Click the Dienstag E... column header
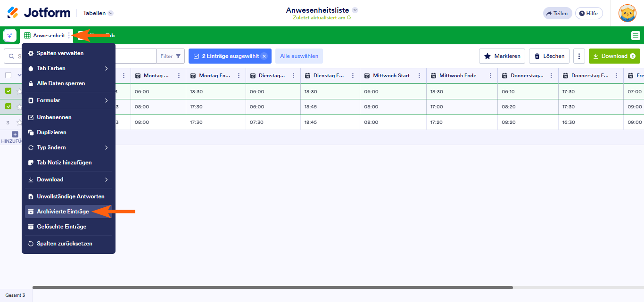The width and height of the screenshot is (644, 302). coord(330,75)
